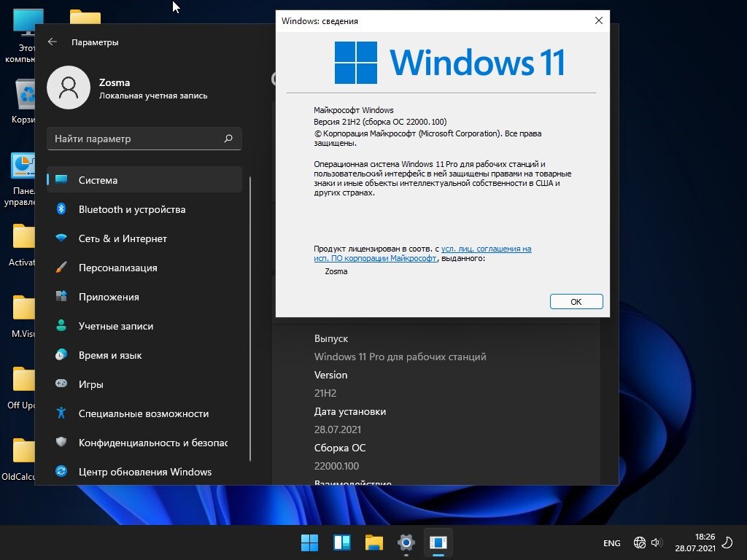Viewport: 747px width, 560px height.
Task: Open Время и язык settings
Action: click(x=144, y=355)
